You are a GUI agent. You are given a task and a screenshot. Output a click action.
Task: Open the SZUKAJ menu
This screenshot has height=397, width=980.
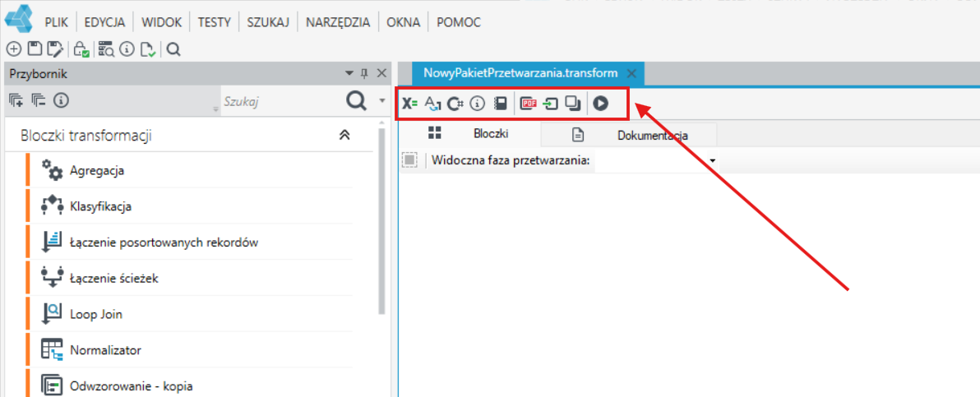coord(267,22)
